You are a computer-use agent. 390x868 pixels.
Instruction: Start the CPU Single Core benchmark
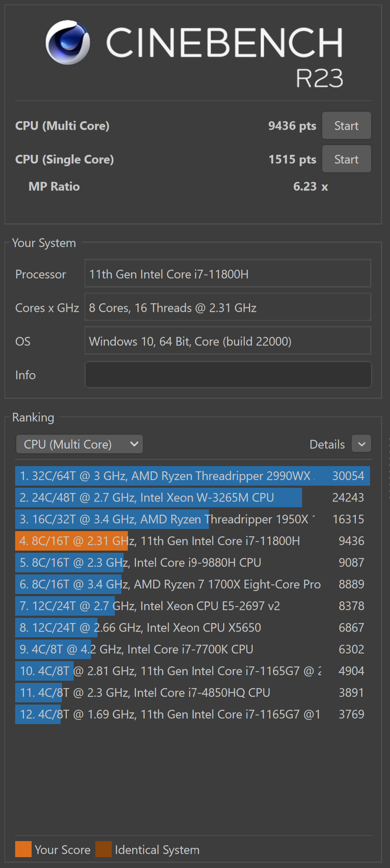pyautogui.click(x=346, y=160)
